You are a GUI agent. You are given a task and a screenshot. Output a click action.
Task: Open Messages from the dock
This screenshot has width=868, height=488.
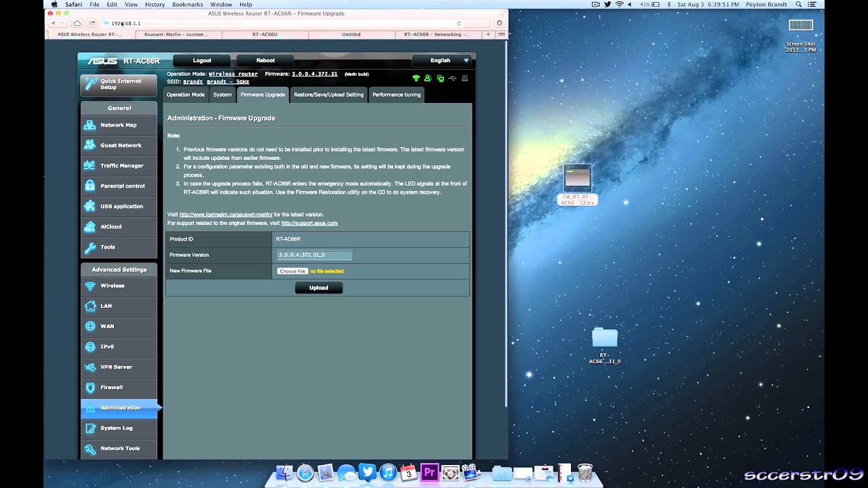pos(347,472)
